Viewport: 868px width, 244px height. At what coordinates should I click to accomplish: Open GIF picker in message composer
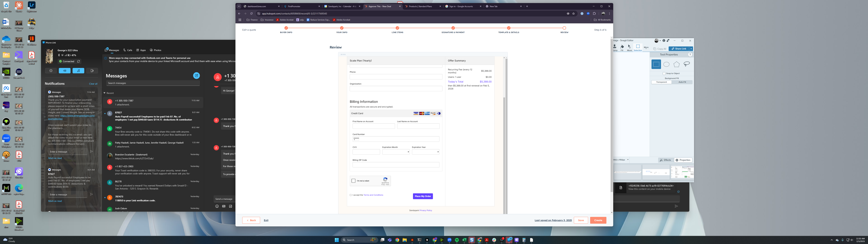pos(224,206)
